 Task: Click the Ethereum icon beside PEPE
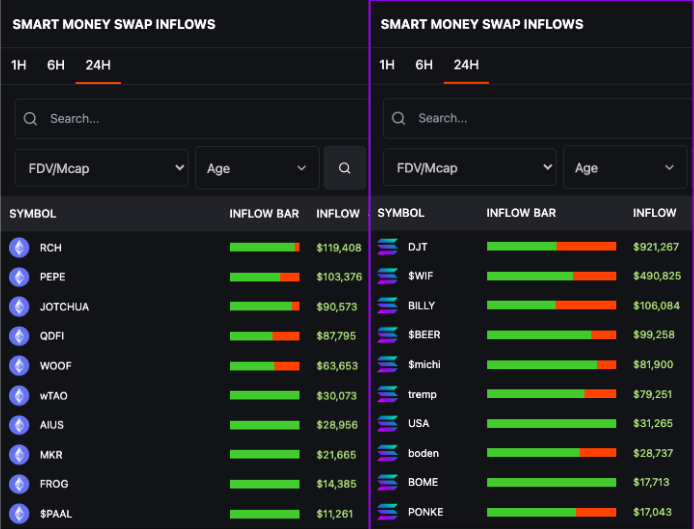pyautogui.click(x=19, y=277)
